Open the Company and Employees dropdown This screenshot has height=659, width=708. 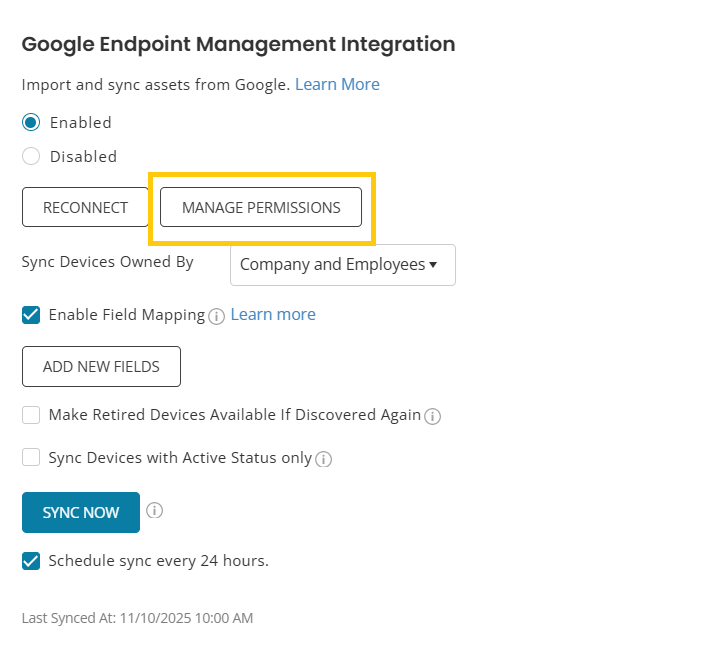click(x=342, y=265)
